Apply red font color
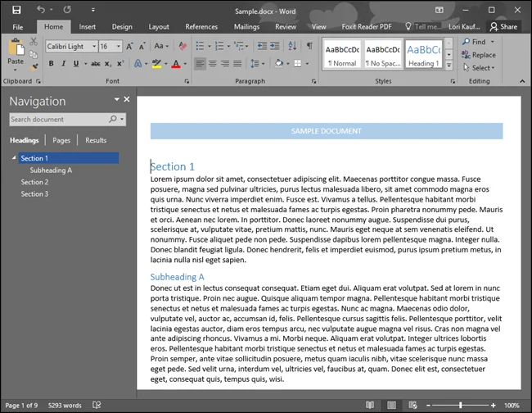Image resolution: width=532 pixels, height=413 pixels. coord(176,64)
